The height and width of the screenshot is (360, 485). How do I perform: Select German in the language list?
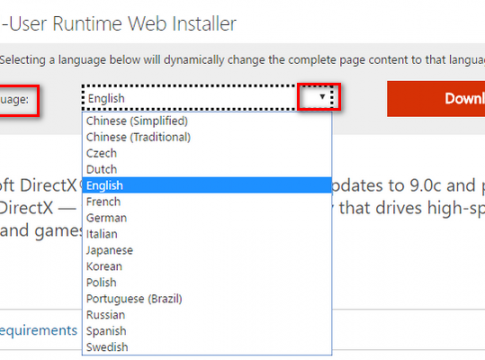pyautogui.click(x=207, y=218)
